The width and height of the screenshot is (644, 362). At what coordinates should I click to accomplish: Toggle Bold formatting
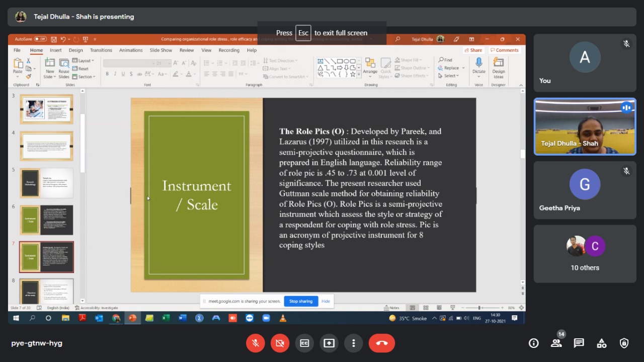coord(107,74)
